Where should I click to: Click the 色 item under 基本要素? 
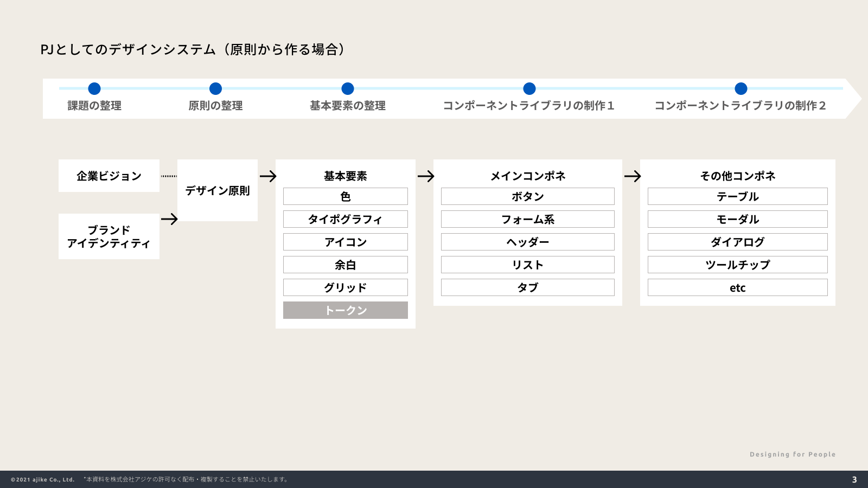pyautogui.click(x=346, y=196)
